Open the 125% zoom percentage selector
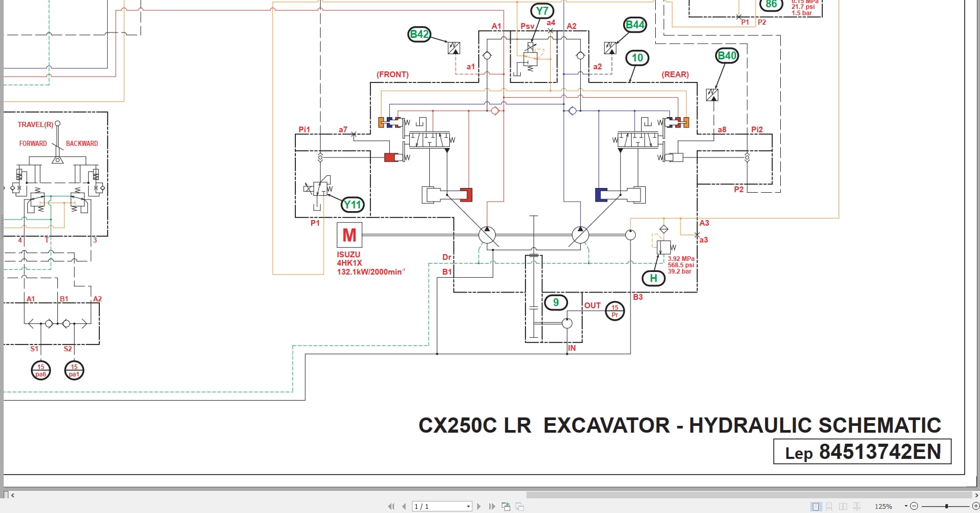Screen dimensions: 980x513 click(x=884, y=506)
